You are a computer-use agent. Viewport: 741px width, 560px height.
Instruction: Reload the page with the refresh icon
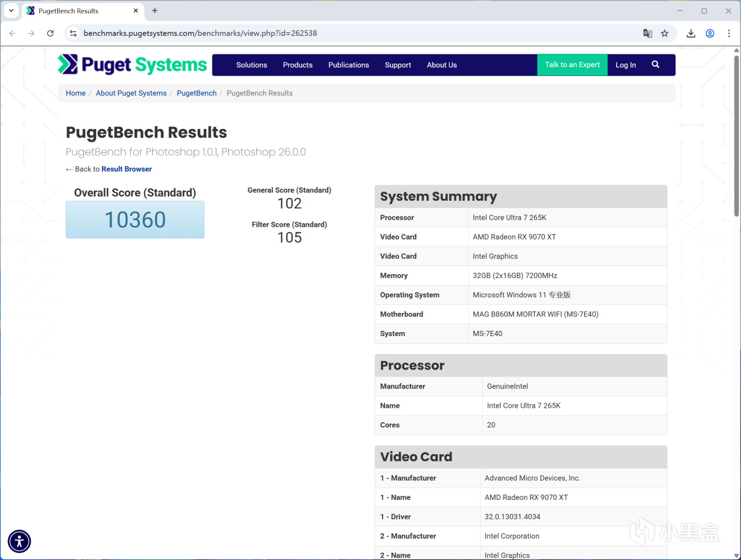coord(50,34)
